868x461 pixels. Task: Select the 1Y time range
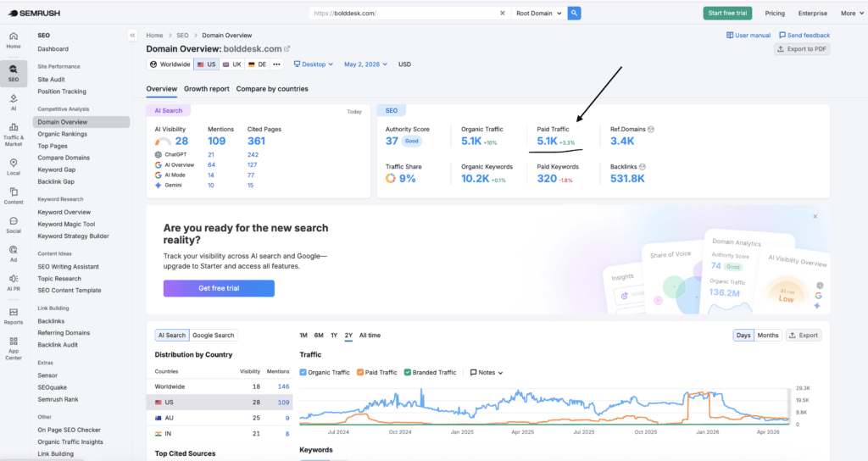334,336
